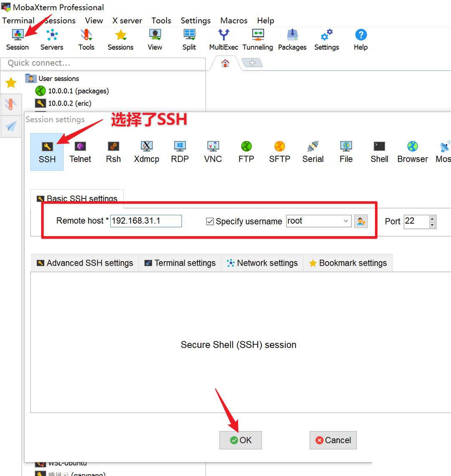Open the View menu in menu bar
The height and width of the screenshot is (476, 451).
pyautogui.click(x=94, y=20)
